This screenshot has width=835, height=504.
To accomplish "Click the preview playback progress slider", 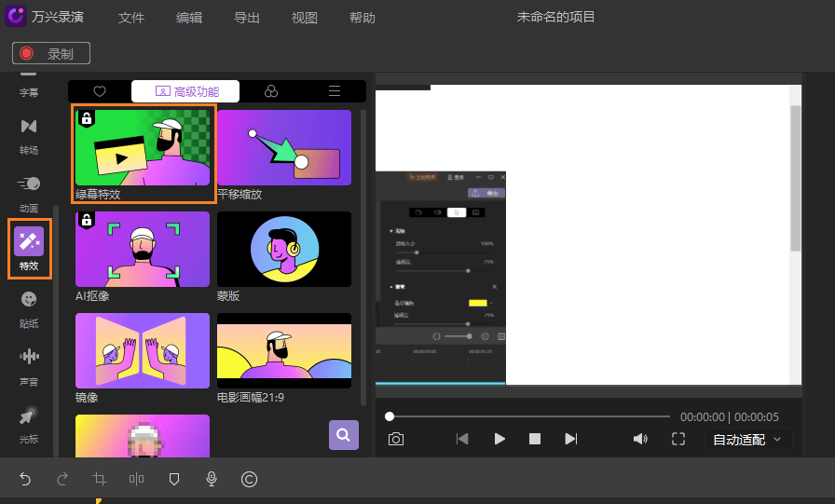I will pyautogui.click(x=527, y=416).
